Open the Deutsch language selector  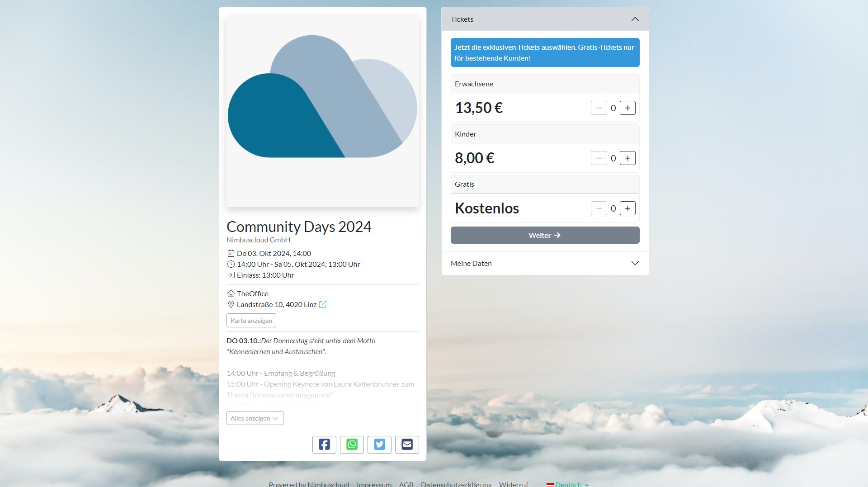568,484
